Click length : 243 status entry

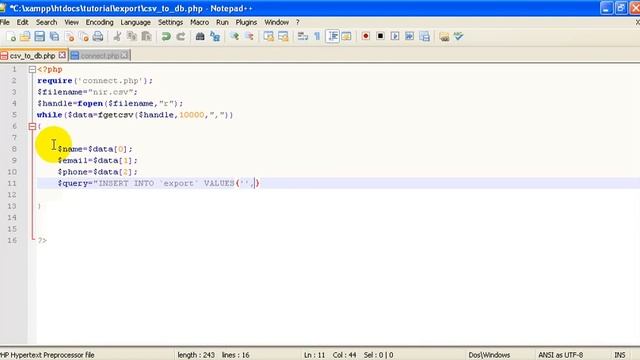[196, 355]
